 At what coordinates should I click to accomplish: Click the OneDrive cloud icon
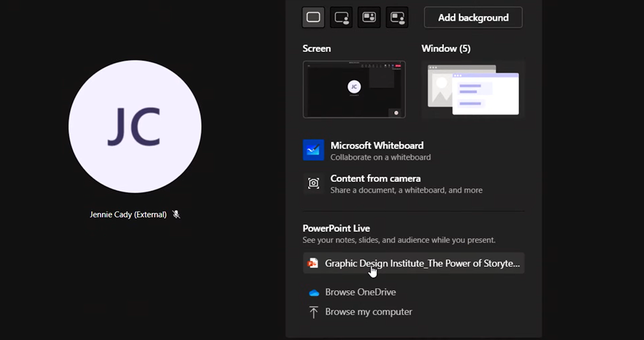point(314,293)
